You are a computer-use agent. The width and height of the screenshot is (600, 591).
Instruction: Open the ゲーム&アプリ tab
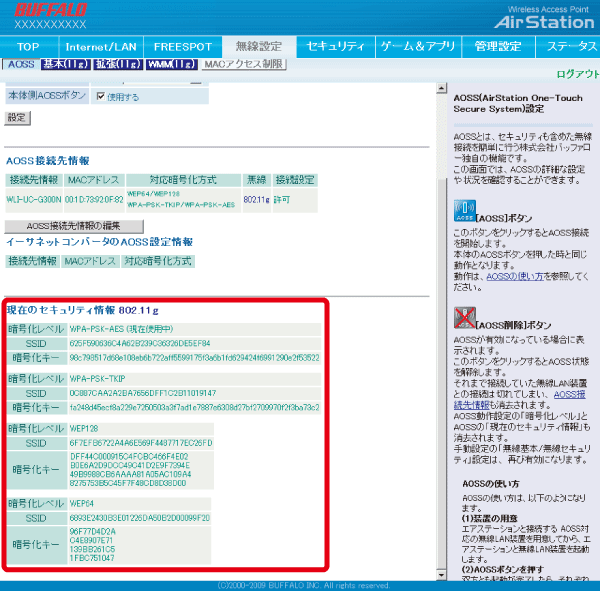coord(418,47)
